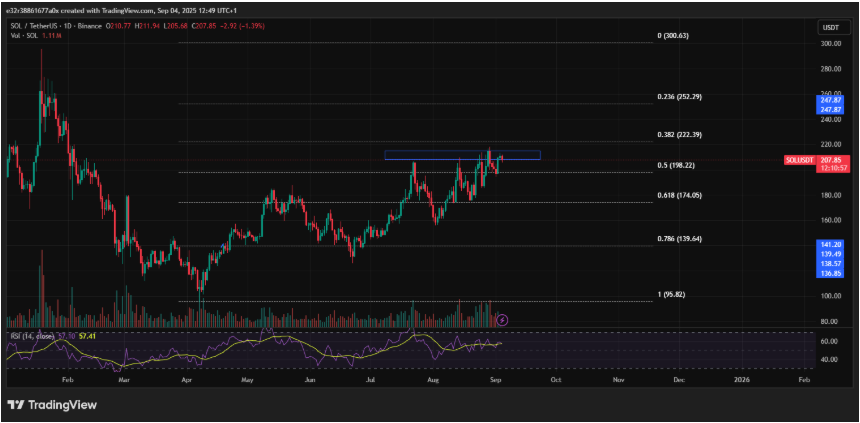This screenshot has width=860, height=423.
Task: Select the RSI (14, close) indicator legend
Action: pyautogui.click(x=30, y=338)
